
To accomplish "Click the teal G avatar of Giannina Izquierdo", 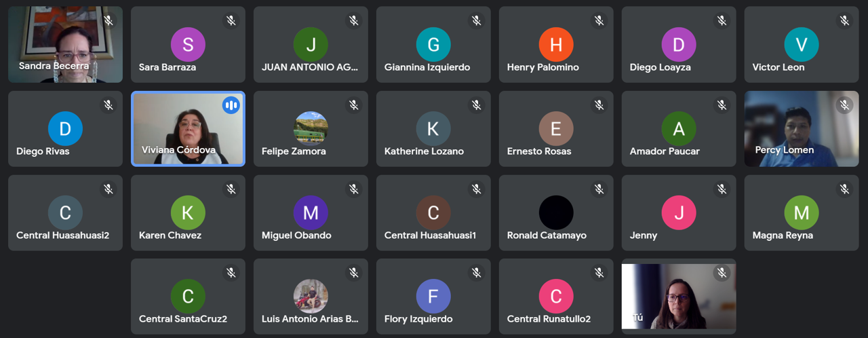I will tap(433, 45).
